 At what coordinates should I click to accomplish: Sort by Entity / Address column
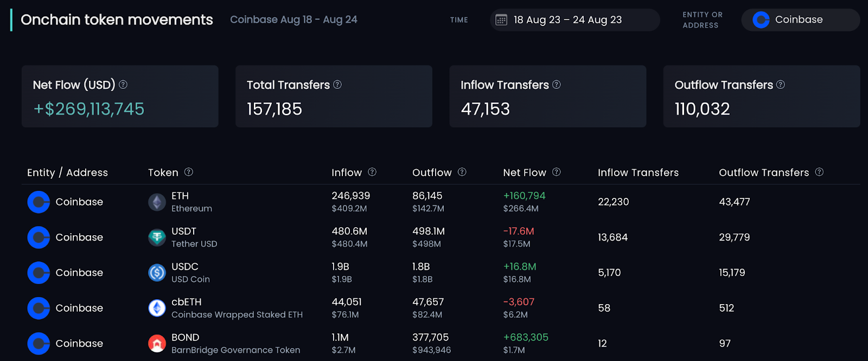[68, 172]
